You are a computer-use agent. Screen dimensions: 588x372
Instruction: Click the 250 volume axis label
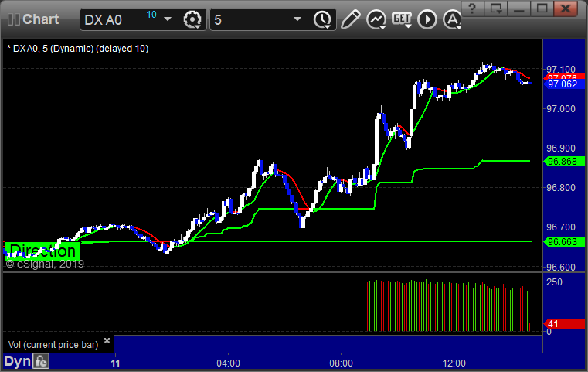(554, 282)
